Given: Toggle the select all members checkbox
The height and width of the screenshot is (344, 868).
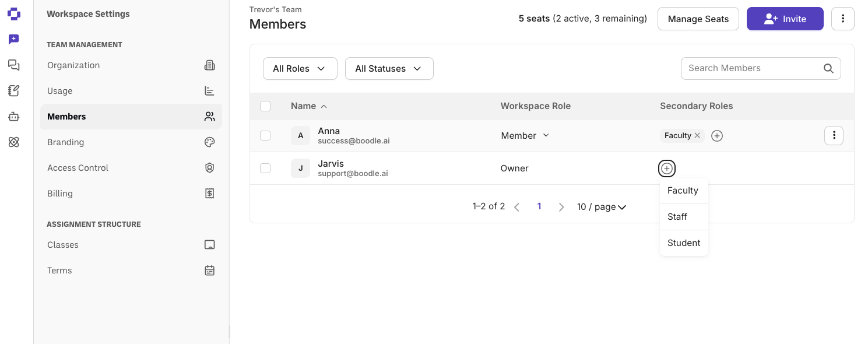Looking at the screenshot, I should click(265, 106).
